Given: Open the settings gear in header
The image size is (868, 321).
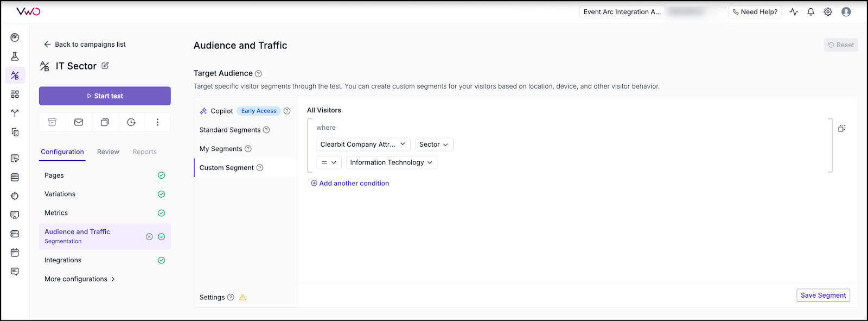Looking at the screenshot, I should pyautogui.click(x=828, y=11).
